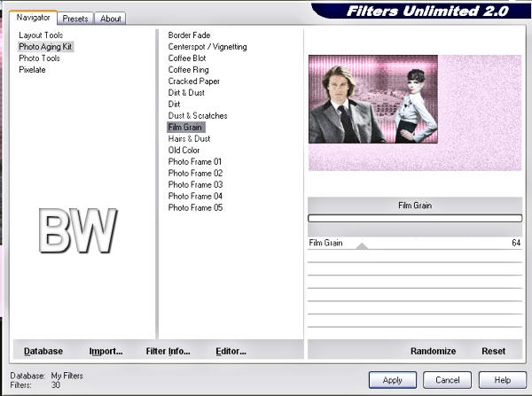Choose the Photo Tools category
The width and height of the screenshot is (532, 396).
(x=40, y=58)
